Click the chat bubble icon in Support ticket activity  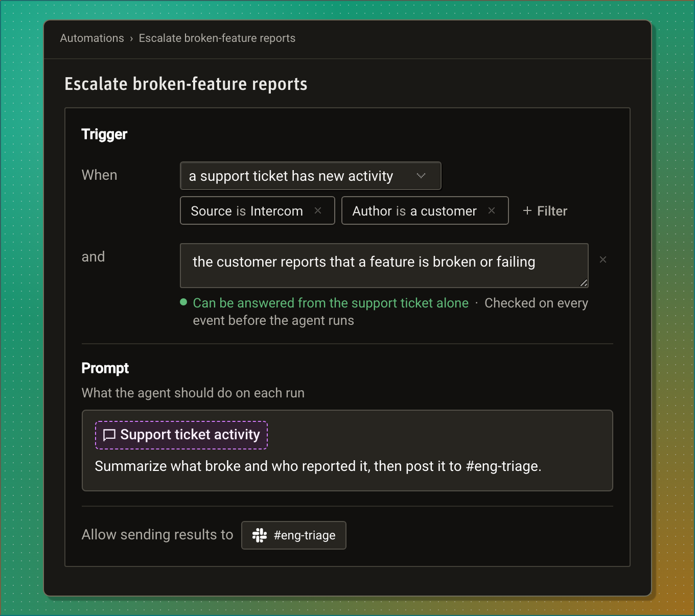click(109, 435)
